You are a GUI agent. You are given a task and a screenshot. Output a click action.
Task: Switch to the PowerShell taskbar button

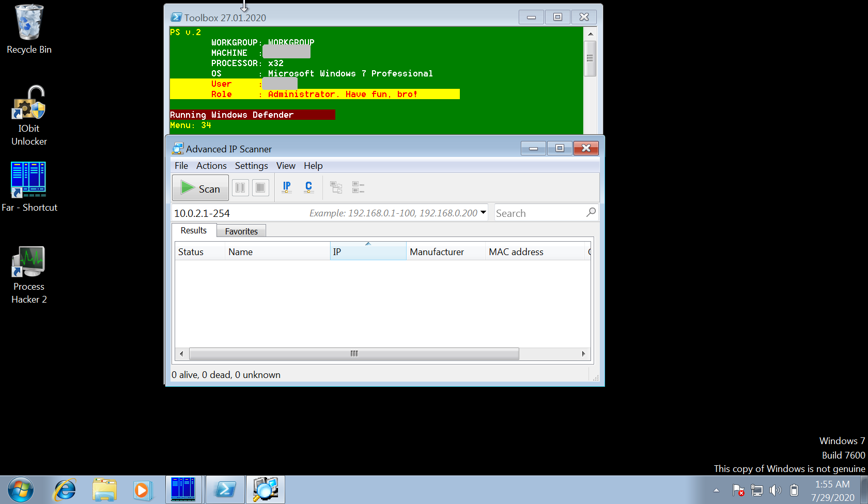click(x=225, y=490)
